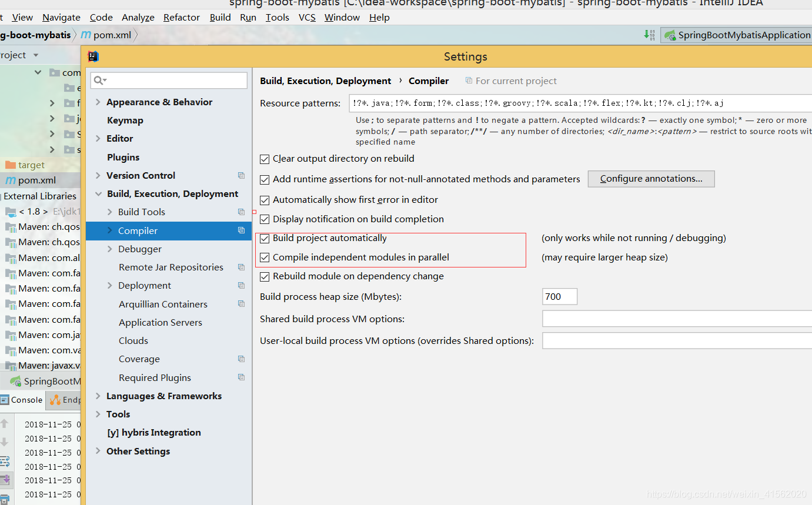
Task: Click the VCS update project icon in toolbar
Action: (650, 35)
